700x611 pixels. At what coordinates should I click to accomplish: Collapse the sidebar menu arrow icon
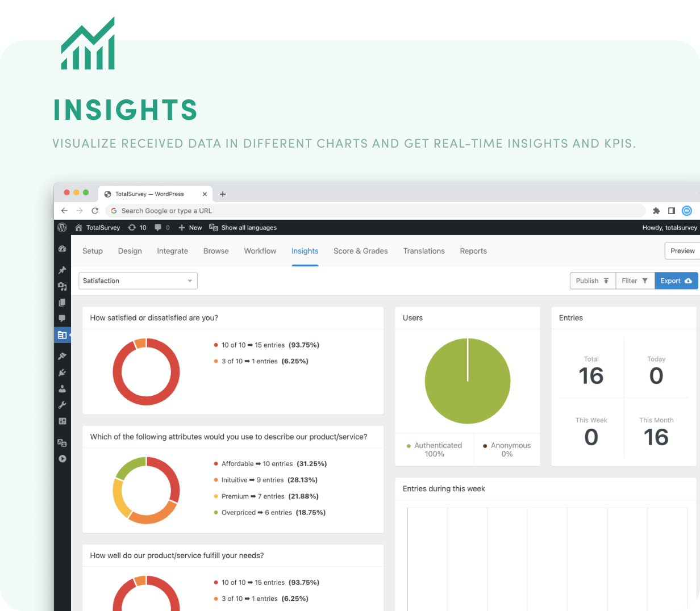[x=63, y=458]
